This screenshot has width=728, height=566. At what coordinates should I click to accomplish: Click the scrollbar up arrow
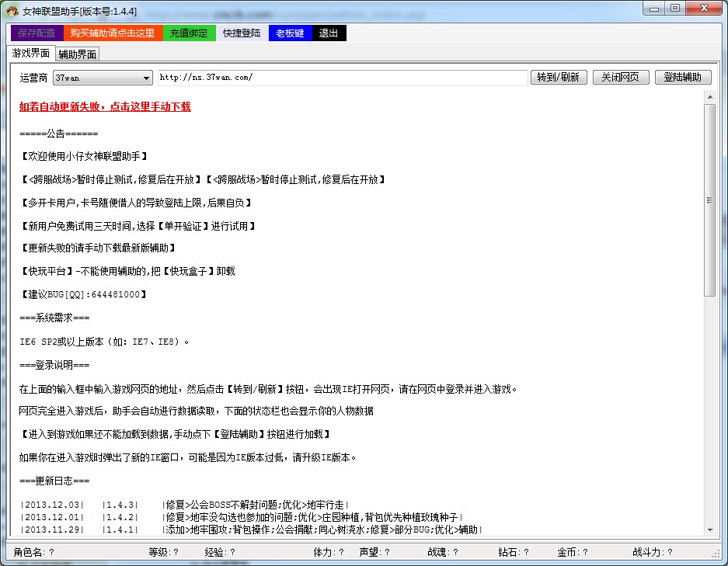pos(709,96)
